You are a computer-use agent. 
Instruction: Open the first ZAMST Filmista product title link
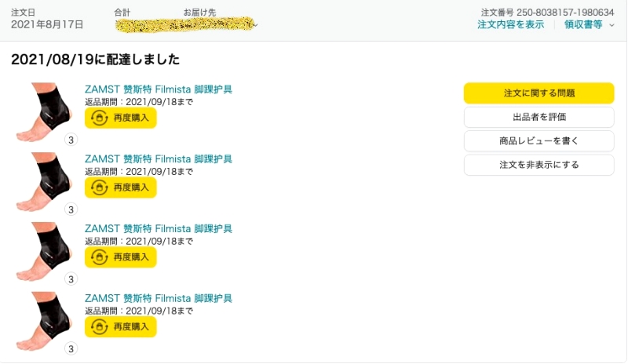(159, 89)
